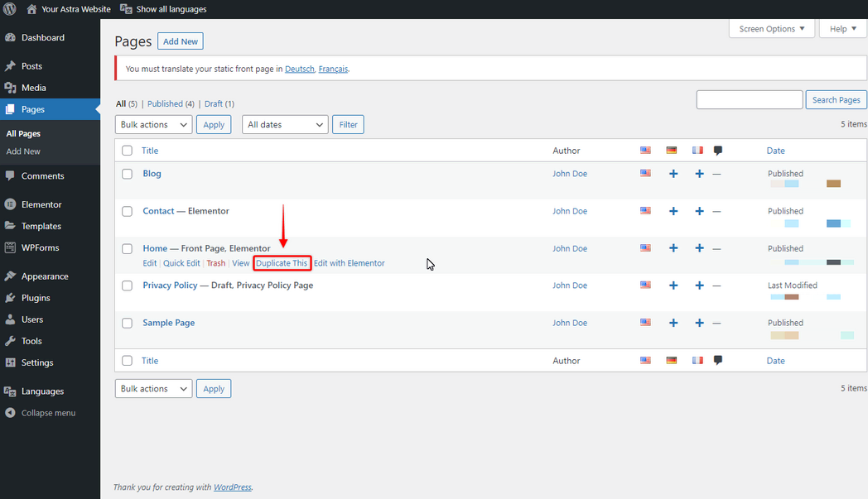Open Elementor from the sidebar icon
868x499 pixels.
tap(11, 204)
